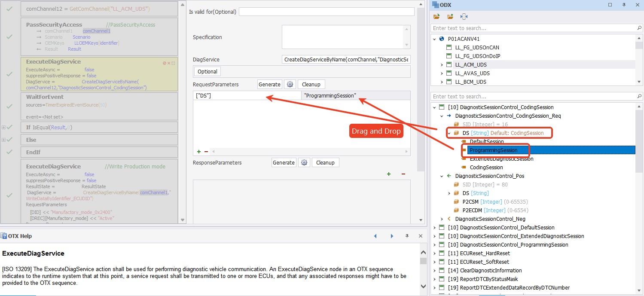Collapse DiagnosticSessionControl_CodingSession service node
The height and width of the screenshot is (296, 644).
435,107
